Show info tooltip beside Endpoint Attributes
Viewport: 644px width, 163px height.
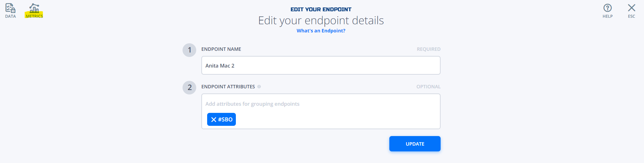point(259,87)
